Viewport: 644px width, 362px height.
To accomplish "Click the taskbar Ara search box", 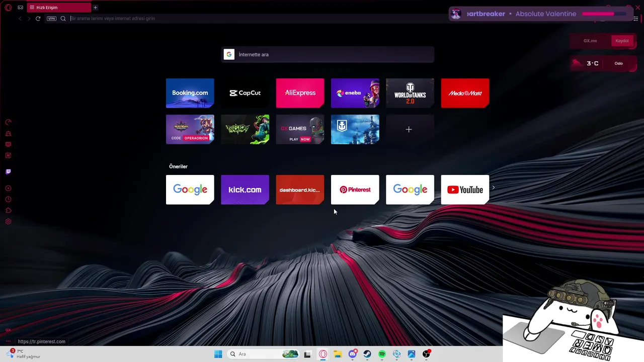I will pos(263,354).
